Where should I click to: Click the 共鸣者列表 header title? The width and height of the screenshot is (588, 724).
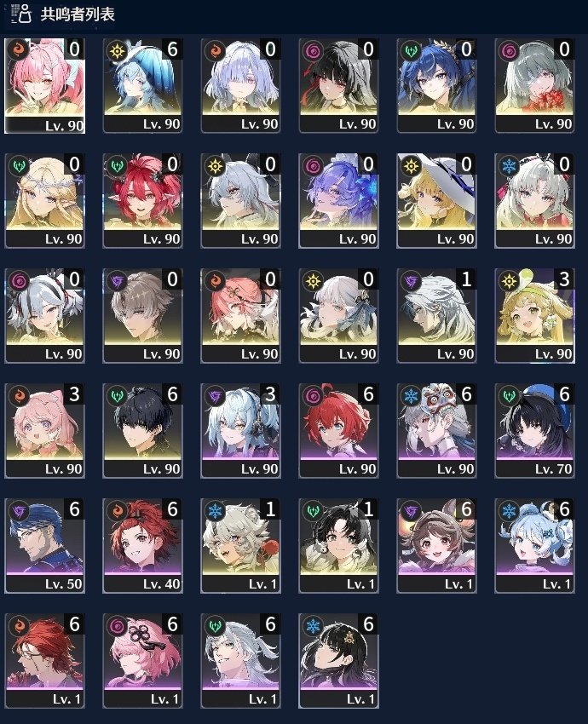click(x=78, y=14)
